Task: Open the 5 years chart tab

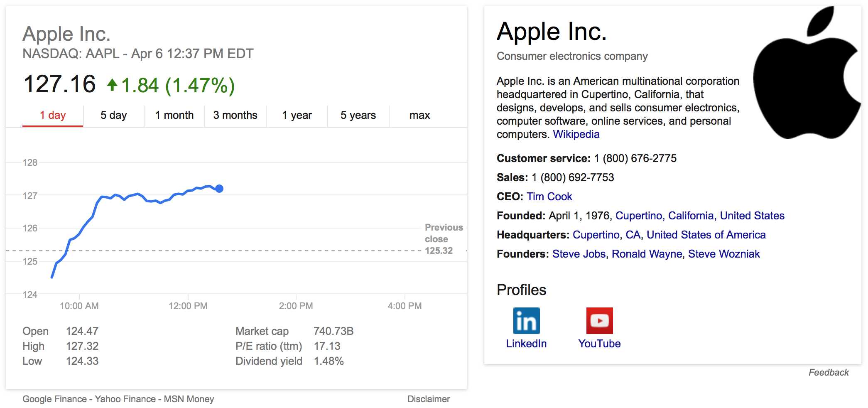Action: [358, 115]
